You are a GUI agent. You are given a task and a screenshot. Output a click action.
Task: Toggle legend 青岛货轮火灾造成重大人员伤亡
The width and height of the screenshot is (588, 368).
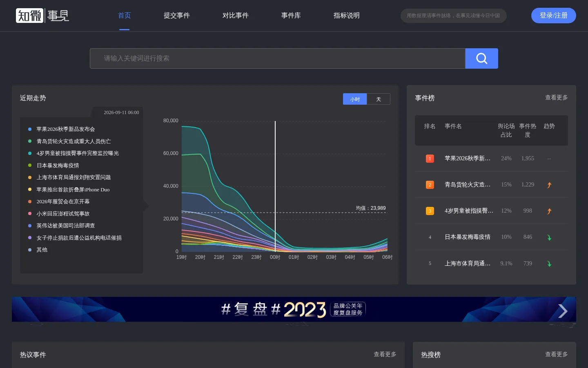click(x=69, y=141)
